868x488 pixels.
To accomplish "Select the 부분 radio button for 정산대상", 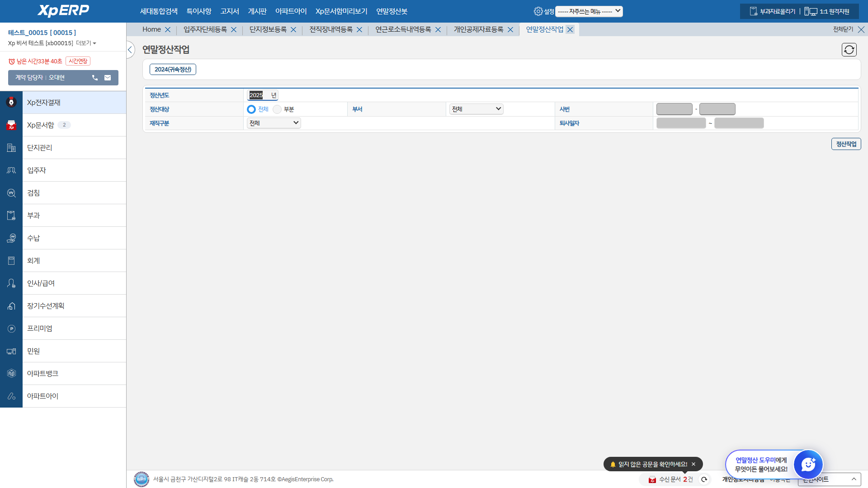I will (277, 109).
